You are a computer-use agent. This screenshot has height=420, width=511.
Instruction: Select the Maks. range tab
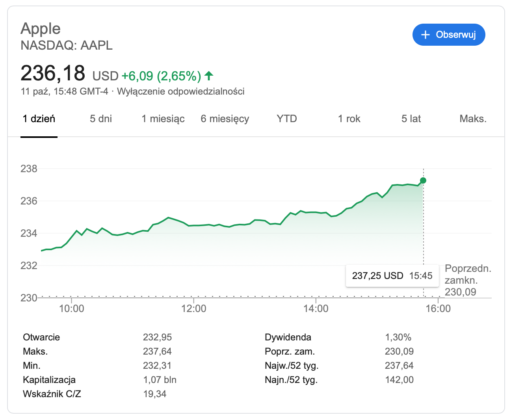coord(473,119)
